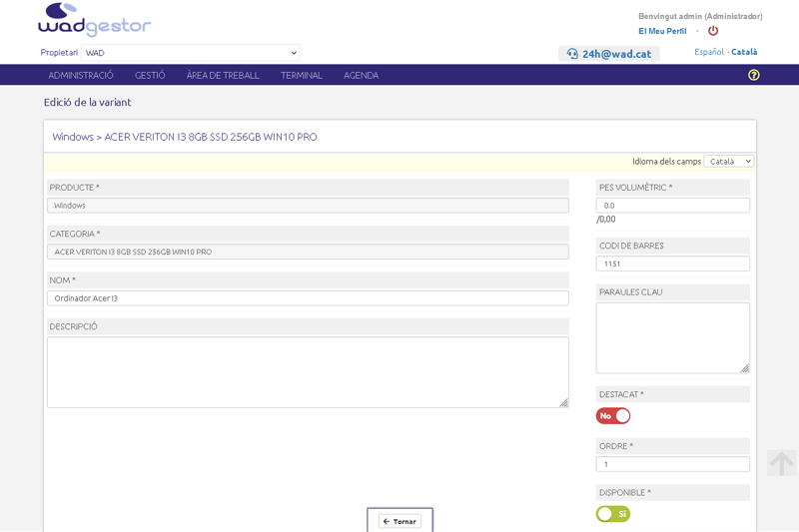
Task: Switch language to Español
Action: coord(709,52)
